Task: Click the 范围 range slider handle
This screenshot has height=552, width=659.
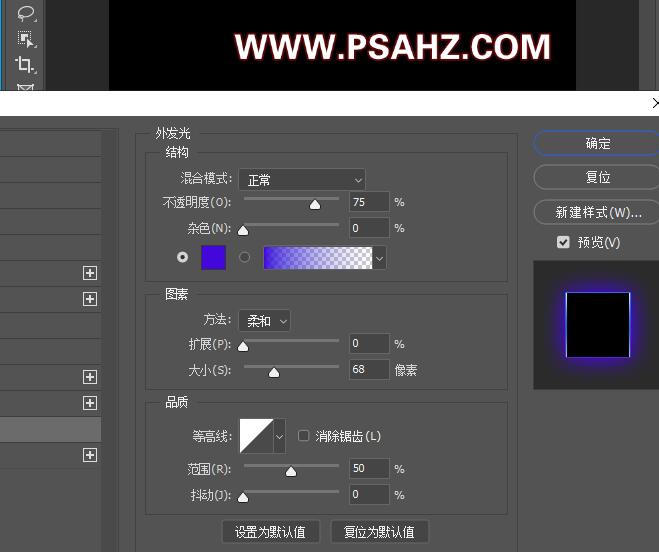Action: pyautogui.click(x=291, y=471)
